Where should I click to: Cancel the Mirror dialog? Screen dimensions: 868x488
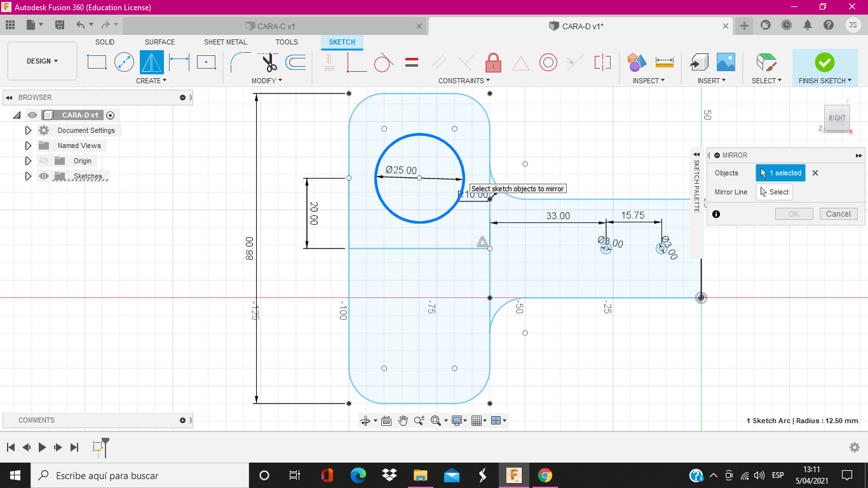[838, 214]
